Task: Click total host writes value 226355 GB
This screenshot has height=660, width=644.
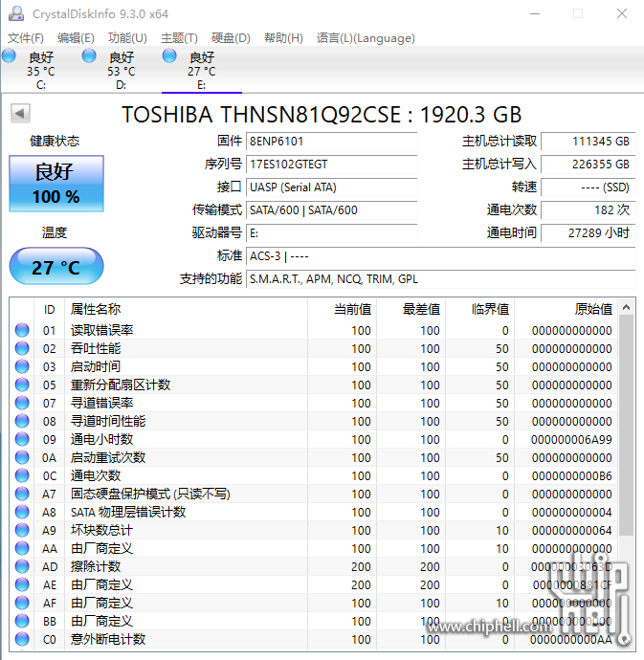Action: (588, 165)
